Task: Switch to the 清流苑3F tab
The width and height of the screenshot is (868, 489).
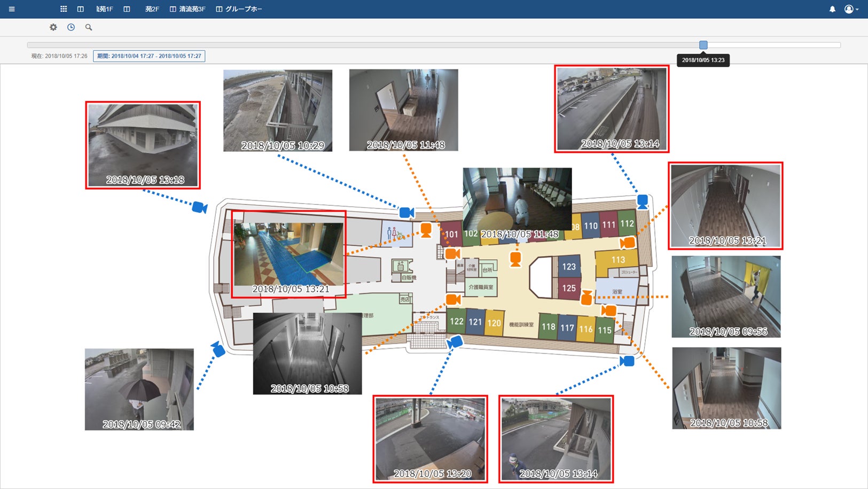Action: [x=187, y=9]
